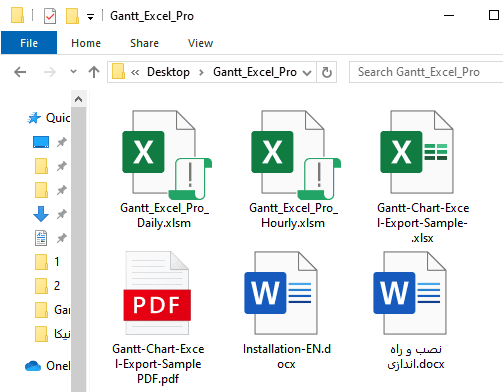Viewport: 503px width, 392px height.
Task: Open the Customize Quick Access Toolbar dropdown
Action: [90, 16]
